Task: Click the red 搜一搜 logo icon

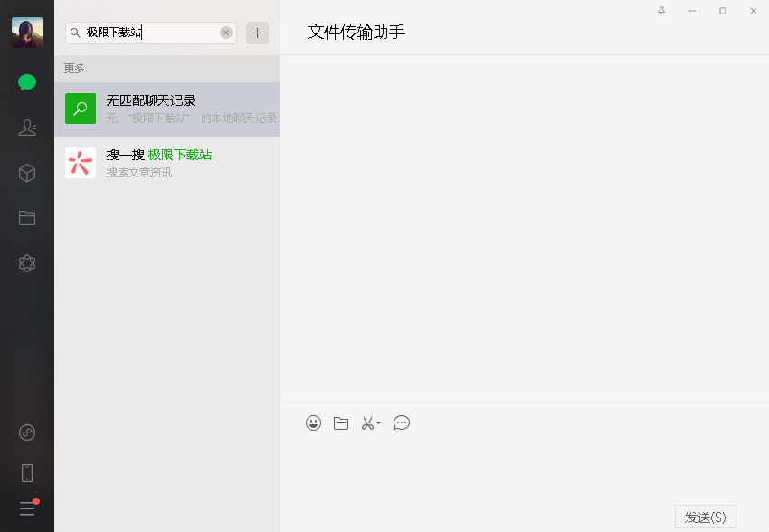Action: tap(81, 163)
